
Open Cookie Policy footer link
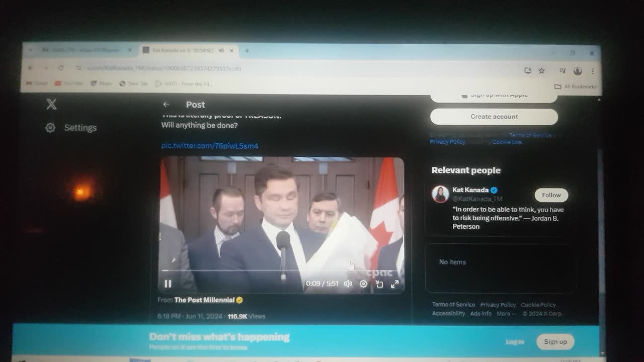538,305
